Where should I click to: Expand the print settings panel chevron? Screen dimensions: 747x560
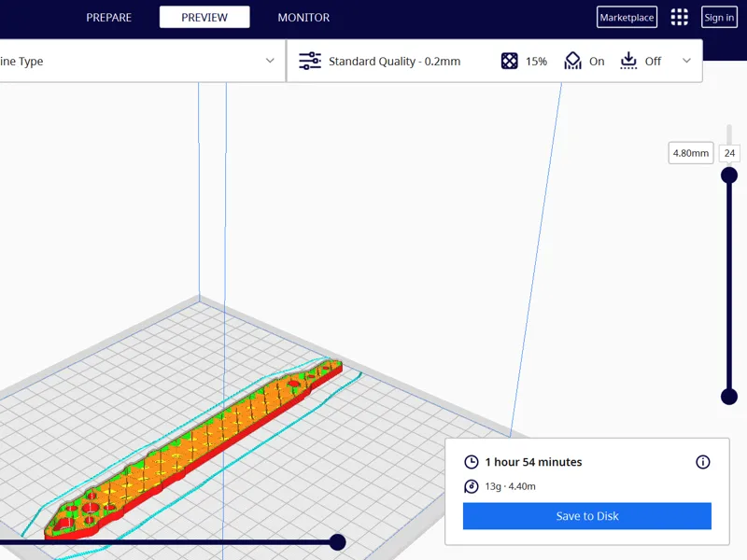[686, 61]
